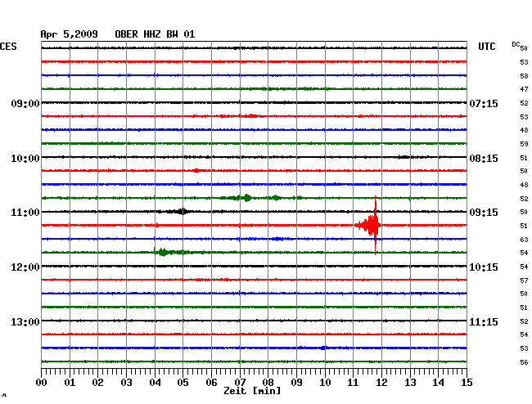Click the 11 minute axis label

point(354,383)
